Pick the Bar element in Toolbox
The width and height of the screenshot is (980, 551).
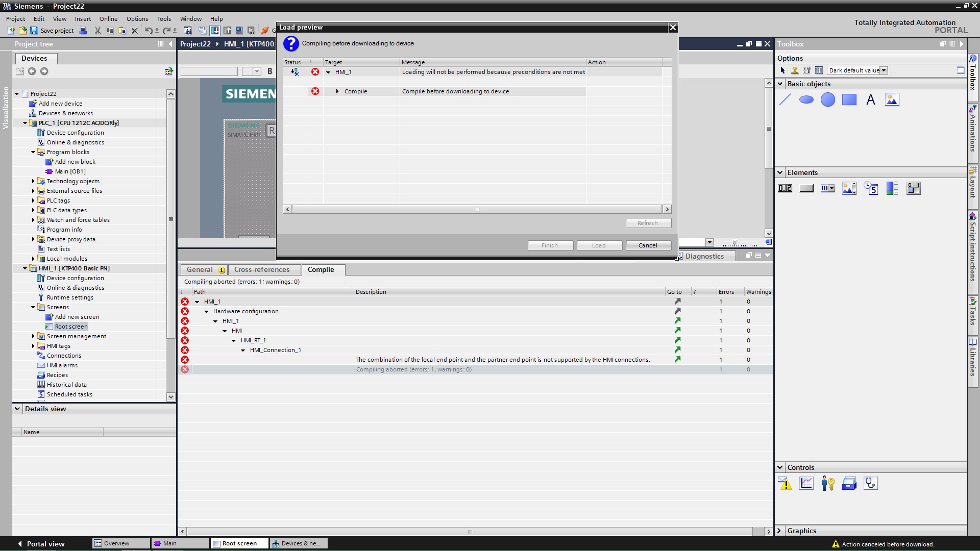(x=892, y=189)
